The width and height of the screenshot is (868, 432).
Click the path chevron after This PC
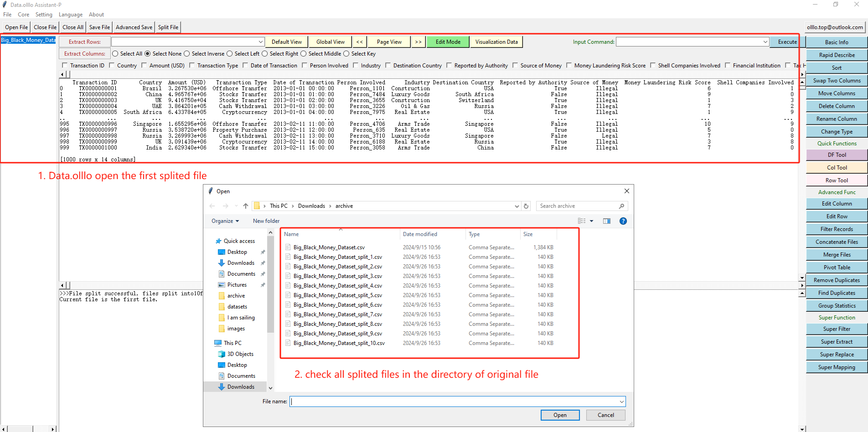293,206
